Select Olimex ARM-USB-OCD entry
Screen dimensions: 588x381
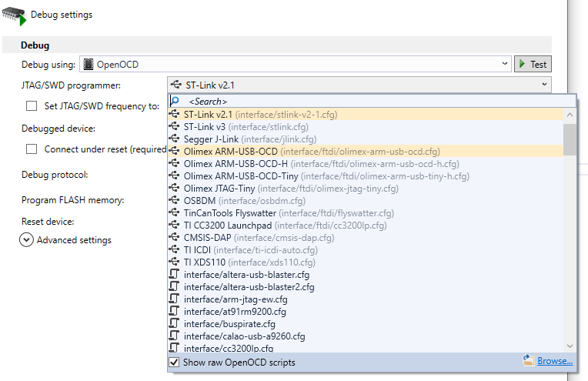point(366,152)
